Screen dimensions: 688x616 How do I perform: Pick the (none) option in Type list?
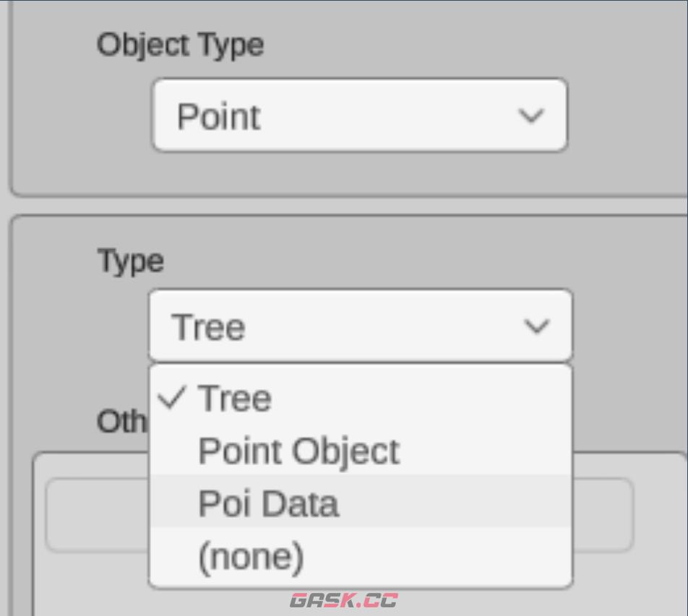251,557
